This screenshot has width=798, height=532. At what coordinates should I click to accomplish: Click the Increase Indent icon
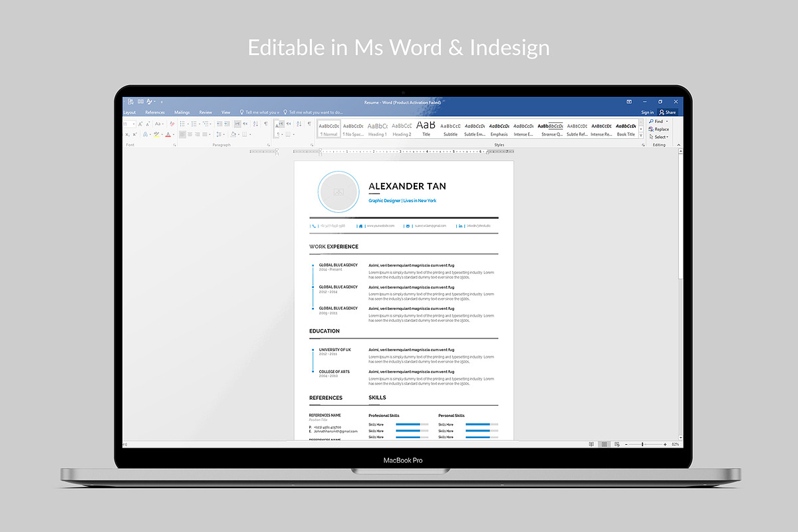(227, 124)
